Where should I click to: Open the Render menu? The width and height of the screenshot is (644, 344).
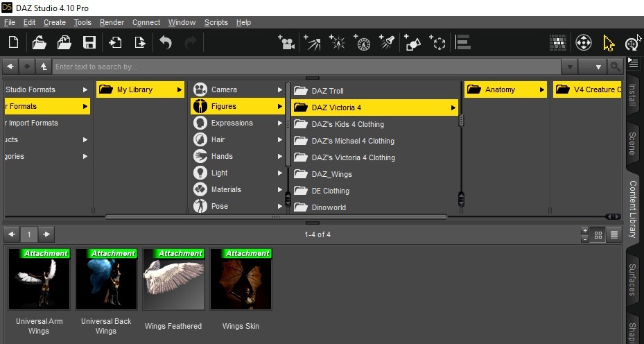pos(112,22)
